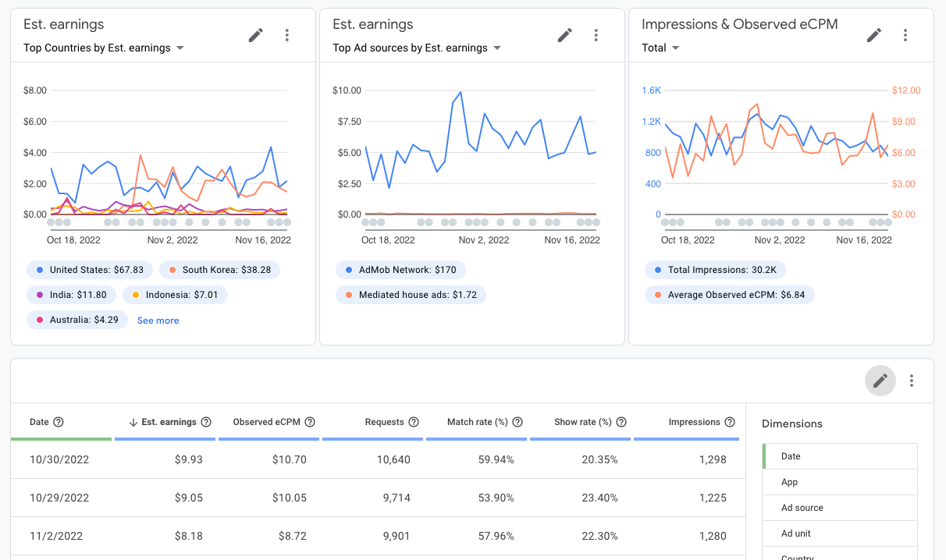The image size is (946, 560).
Task: Sort table by Est. earnings column
Action: 169,422
